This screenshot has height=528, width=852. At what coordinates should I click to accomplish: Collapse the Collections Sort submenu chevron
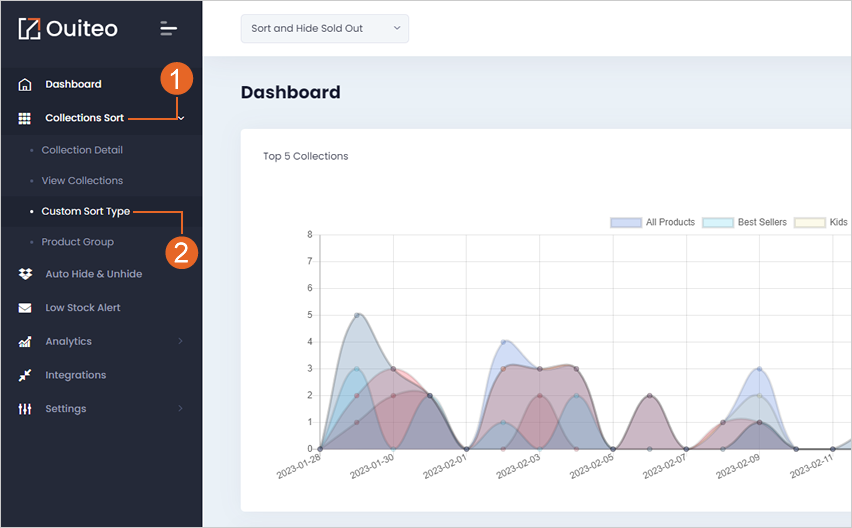(x=181, y=118)
